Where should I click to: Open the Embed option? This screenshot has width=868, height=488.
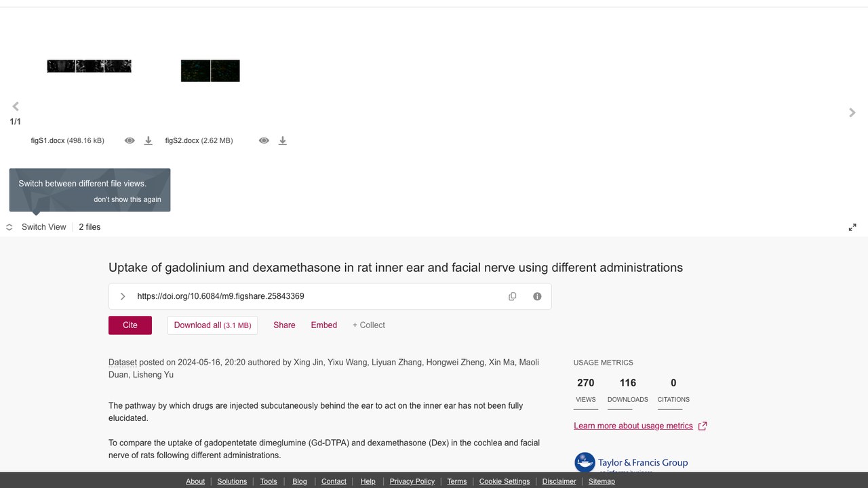324,325
